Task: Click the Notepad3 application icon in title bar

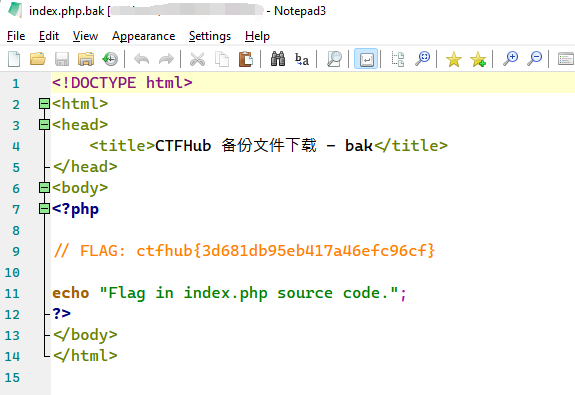Action: [x=15, y=10]
